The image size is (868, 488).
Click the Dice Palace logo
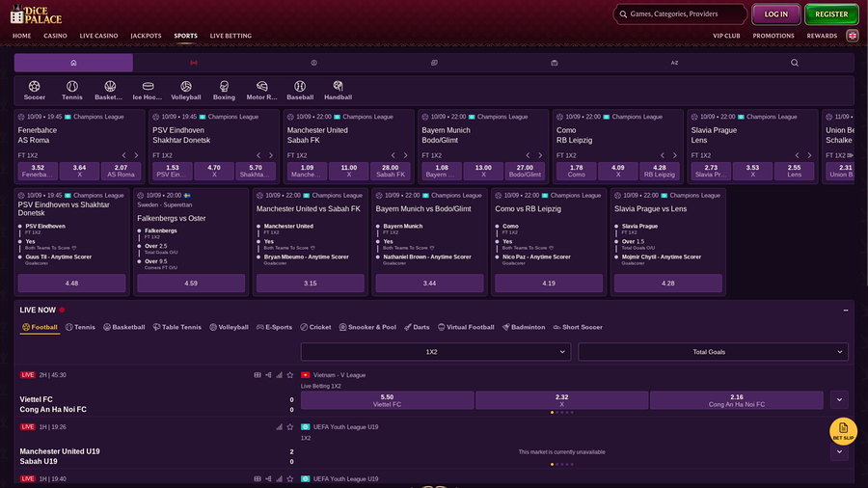tap(36, 14)
